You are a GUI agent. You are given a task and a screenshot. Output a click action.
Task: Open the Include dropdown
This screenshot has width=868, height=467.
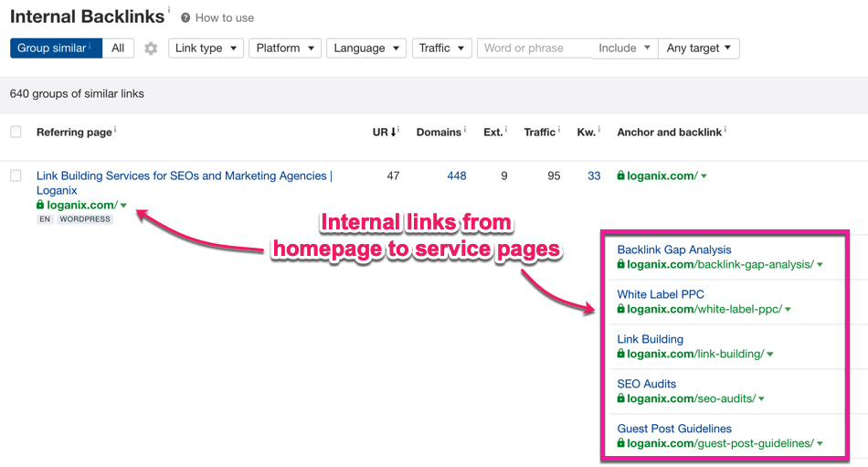pyautogui.click(x=624, y=48)
